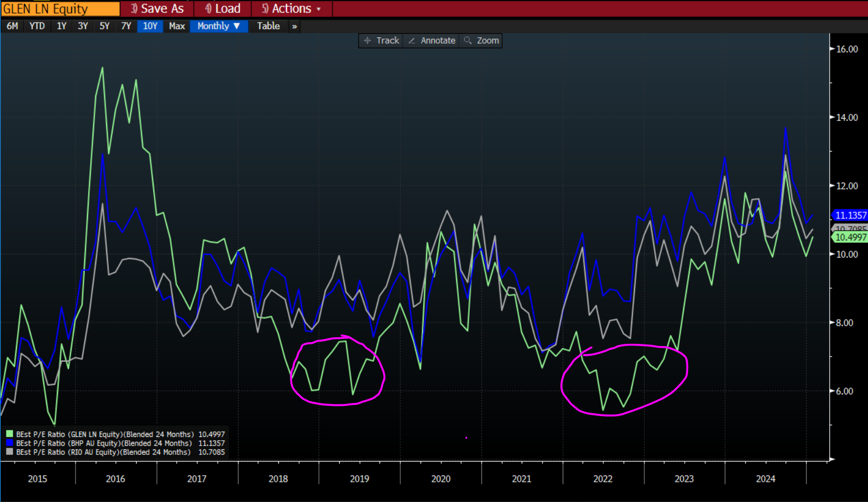Click the gray RIO legend swatch
868x502 pixels.
(9, 452)
